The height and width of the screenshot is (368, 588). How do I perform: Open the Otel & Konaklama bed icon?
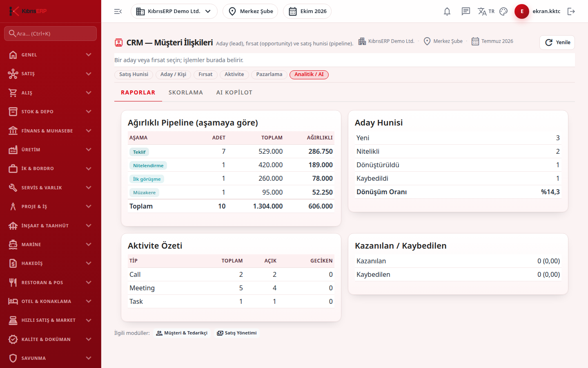(13, 301)
